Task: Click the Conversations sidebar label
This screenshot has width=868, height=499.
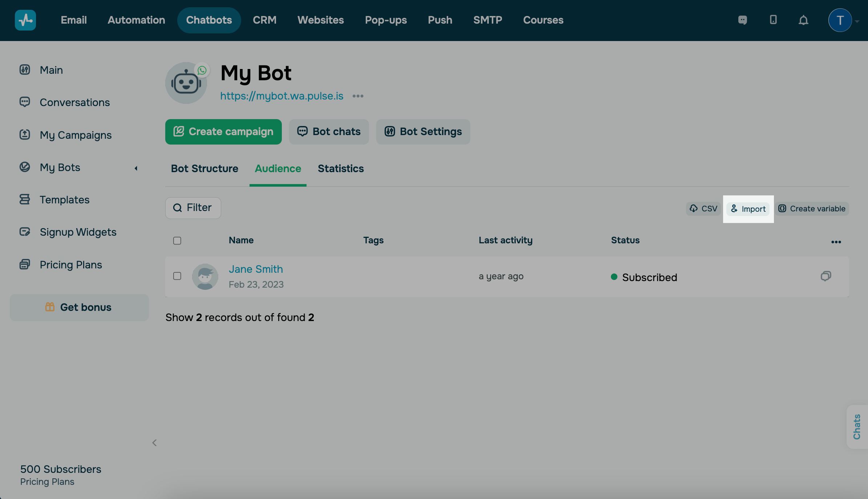Action: tap(74, 102)
